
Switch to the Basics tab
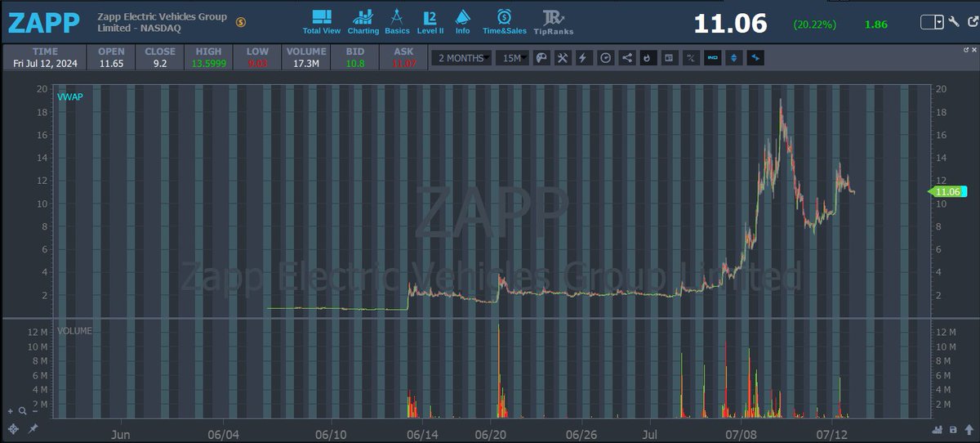pos(397,22)
